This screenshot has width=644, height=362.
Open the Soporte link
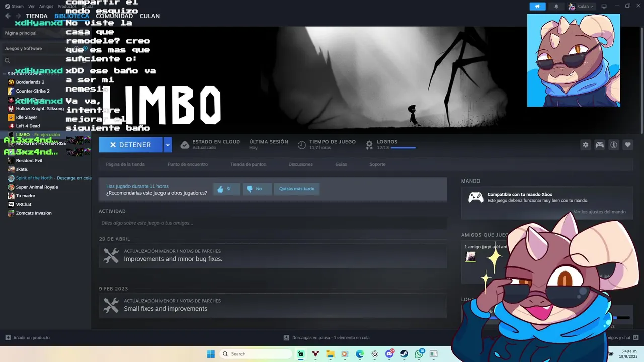(377, 164)
